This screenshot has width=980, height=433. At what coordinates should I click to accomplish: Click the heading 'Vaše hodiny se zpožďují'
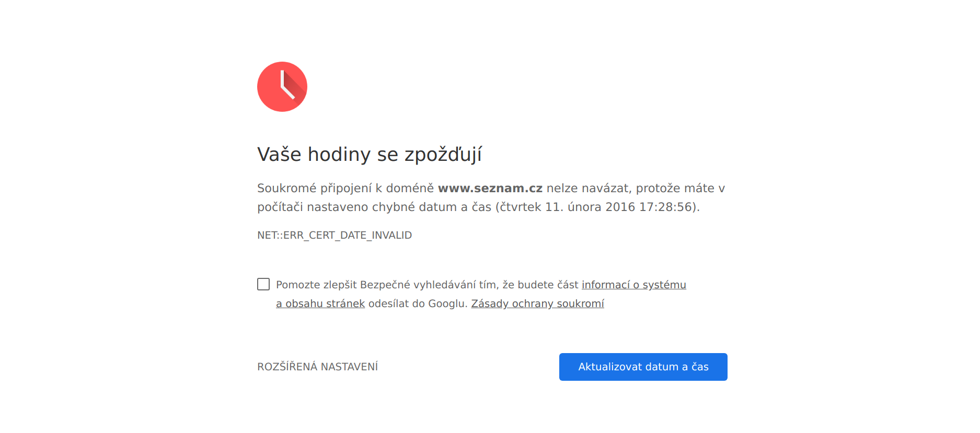click(369, 155)
